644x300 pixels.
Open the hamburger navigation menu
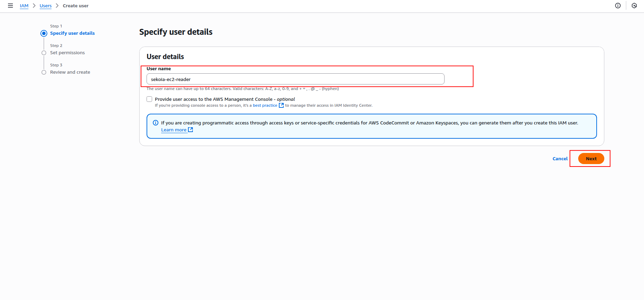[10, 6]
